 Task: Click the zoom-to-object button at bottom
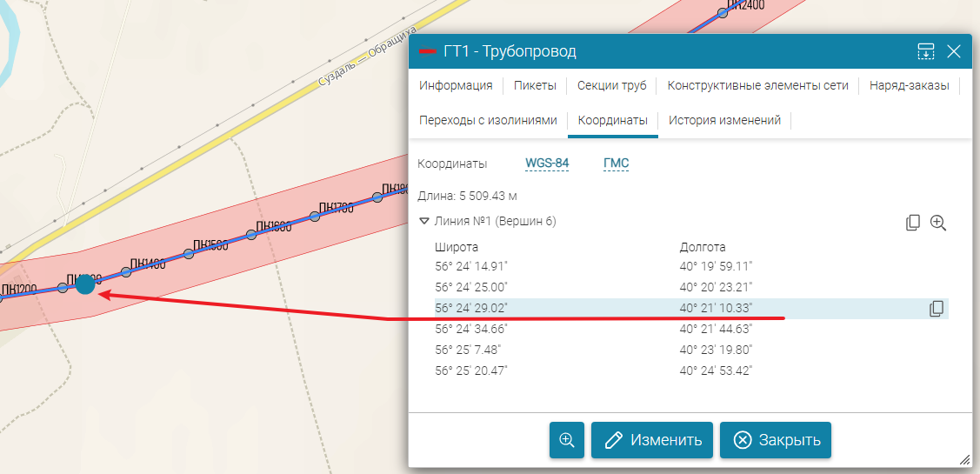tap(567, 440)
